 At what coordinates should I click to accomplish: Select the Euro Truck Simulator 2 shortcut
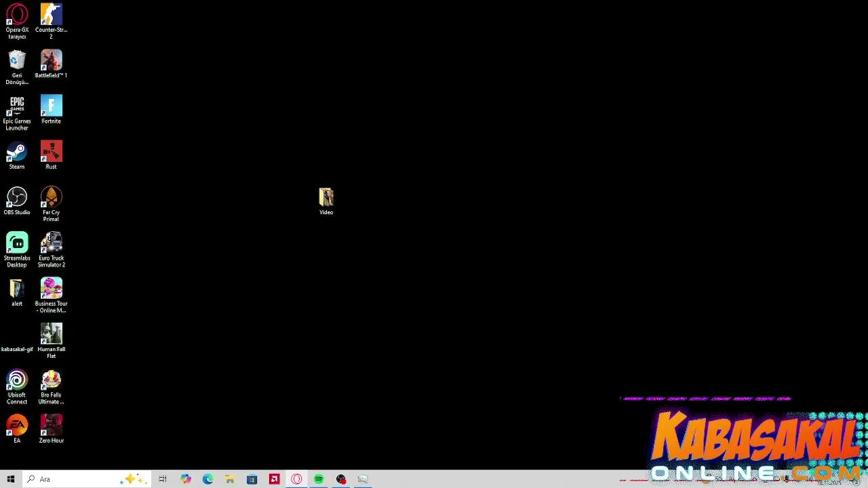(51, 249)
